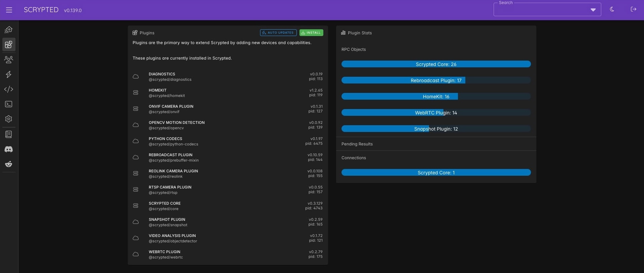Click the WebRTC Plugin: 14 bar
The height and width of the screenshot is (273, 644).
pos(436,112)
